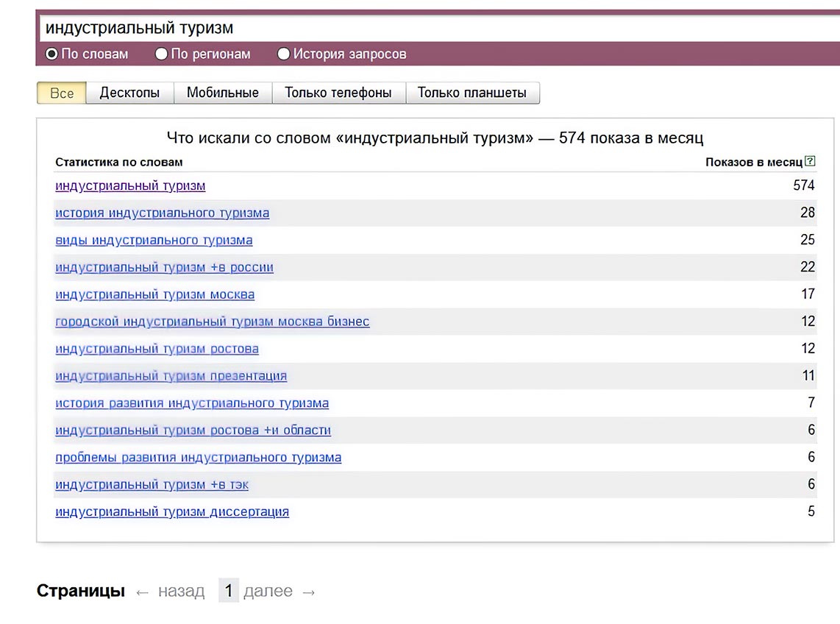The width and height of the screenshot is (840, 624).
Task: Switch to the Только планшеты tab
Action: point(472,93)
